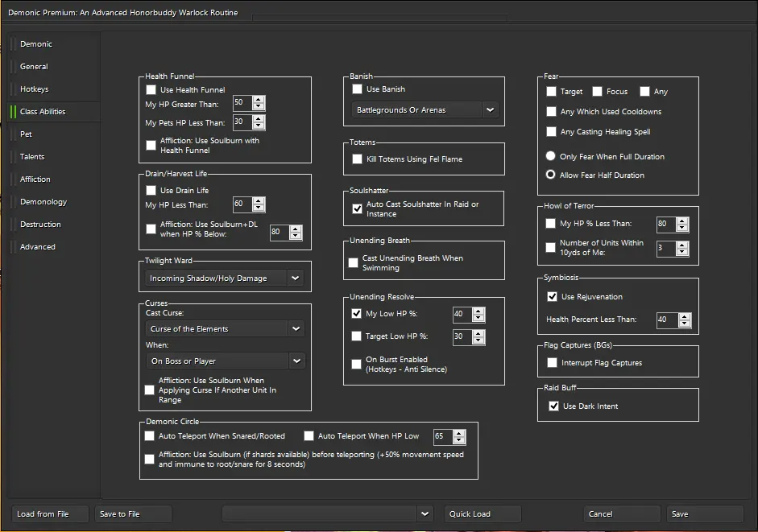The height and width of the screenshot is (532, 758).
Task: Click the Load from File button
Action: point(50,513)
